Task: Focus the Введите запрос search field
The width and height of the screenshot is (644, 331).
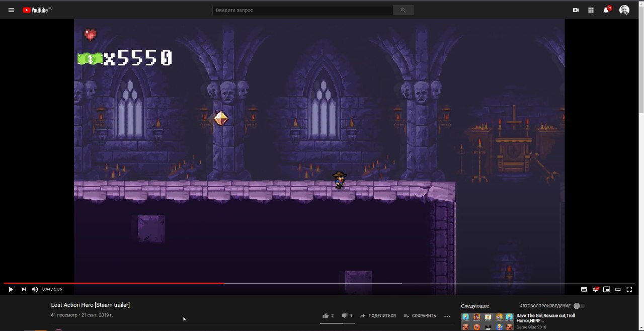Action: click(303, 10)
